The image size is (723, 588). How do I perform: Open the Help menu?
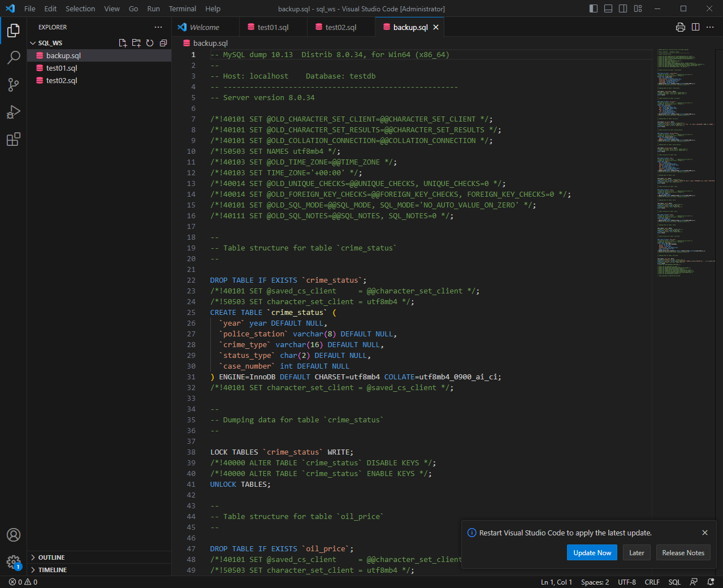[213, 8]
